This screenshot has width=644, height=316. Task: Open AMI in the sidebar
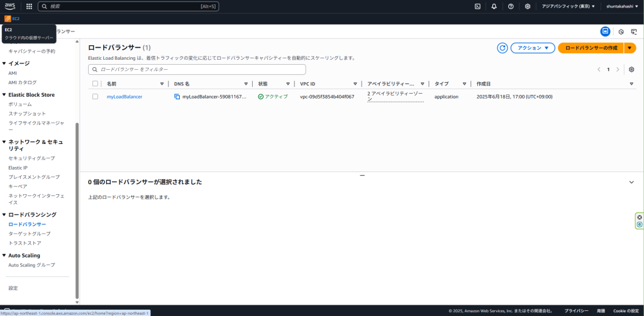click(x=13, y=73)
